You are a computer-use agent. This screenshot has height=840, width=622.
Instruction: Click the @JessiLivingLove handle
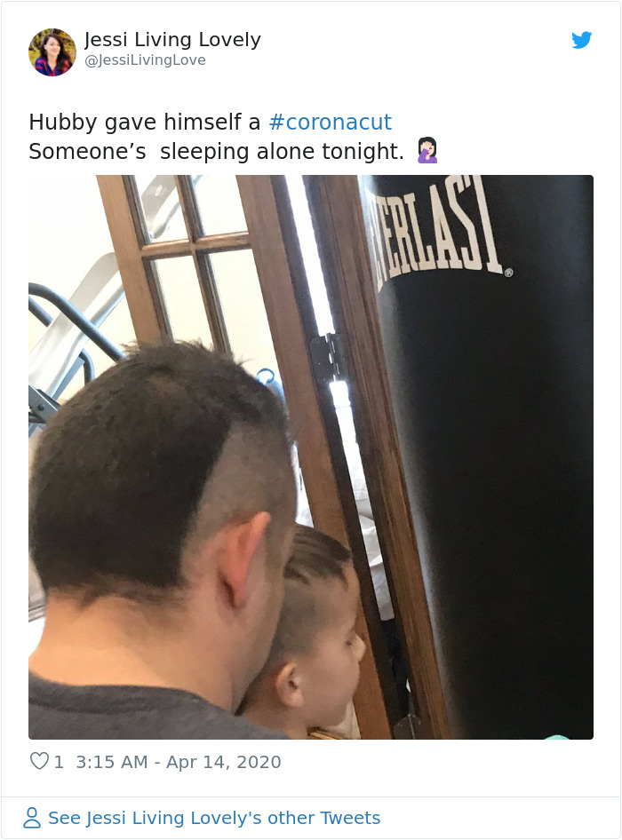click(145, 60)
